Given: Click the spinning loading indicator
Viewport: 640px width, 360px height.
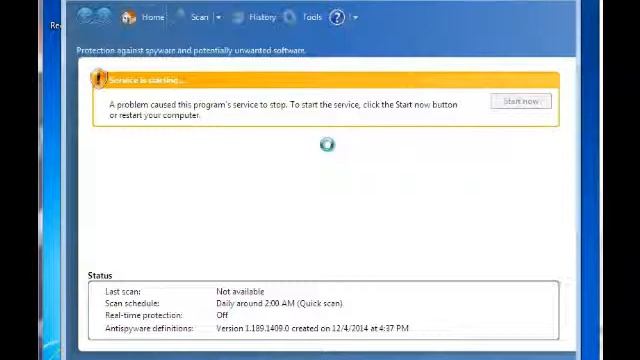Looking at the screenshot, I should pos(327,144).
